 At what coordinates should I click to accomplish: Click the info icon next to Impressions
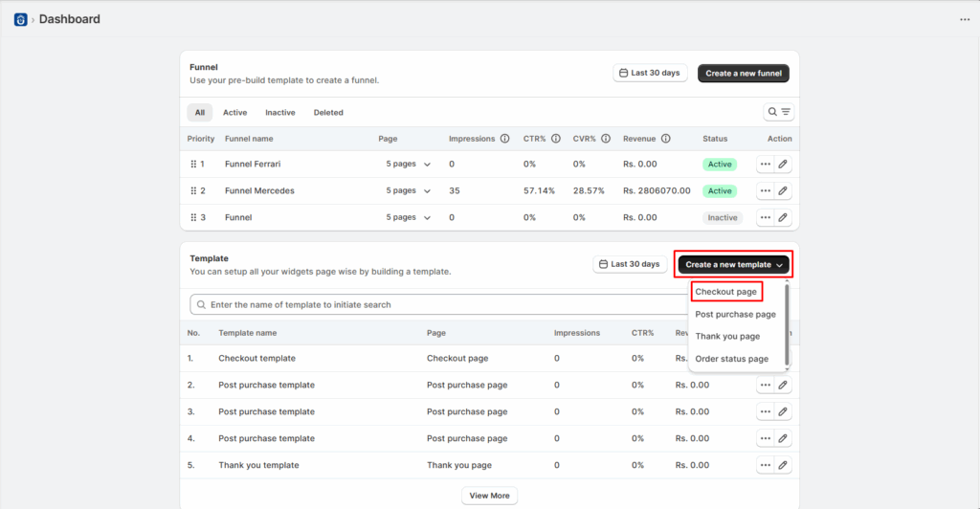point(504,139)
